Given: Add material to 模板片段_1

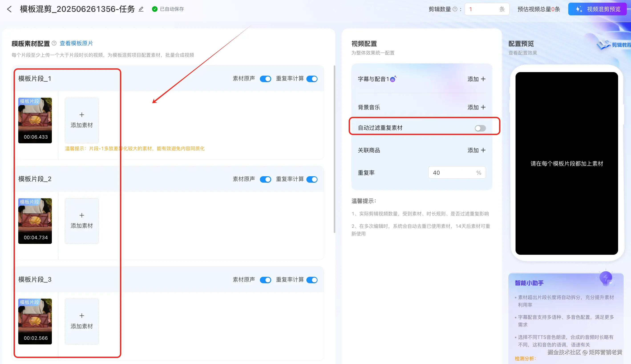Looking at the screenshot, I should pyautogui.click(x=81, y=120).
